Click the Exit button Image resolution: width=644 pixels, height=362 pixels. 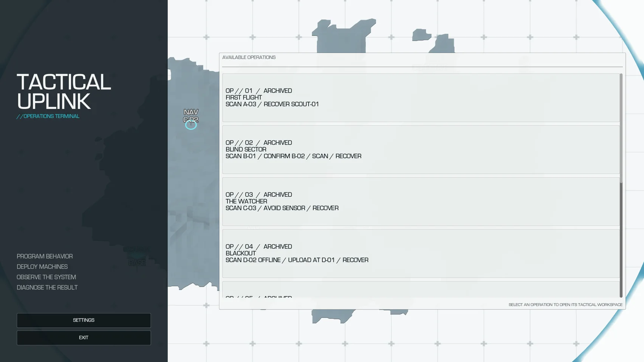(x=84, y=337)
